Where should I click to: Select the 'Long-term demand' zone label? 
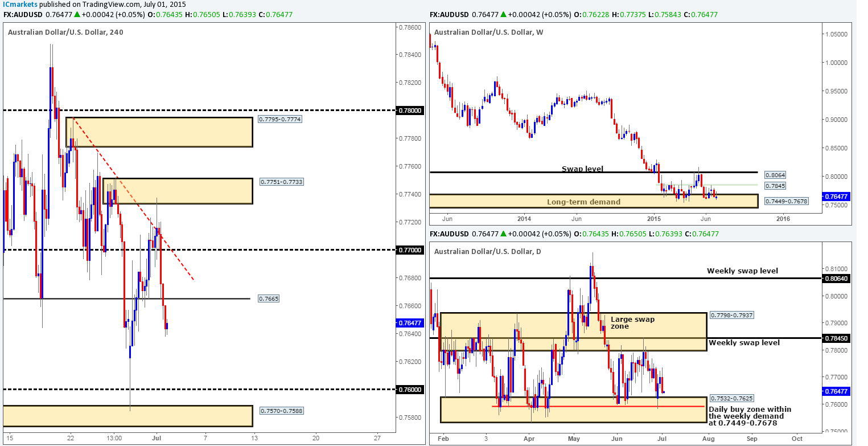[583, 202]
